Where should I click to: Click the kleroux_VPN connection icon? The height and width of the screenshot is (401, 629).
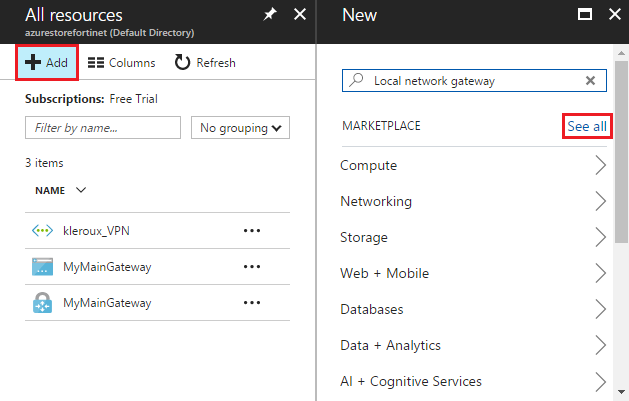pyautogui.click(x=42, y=231)
